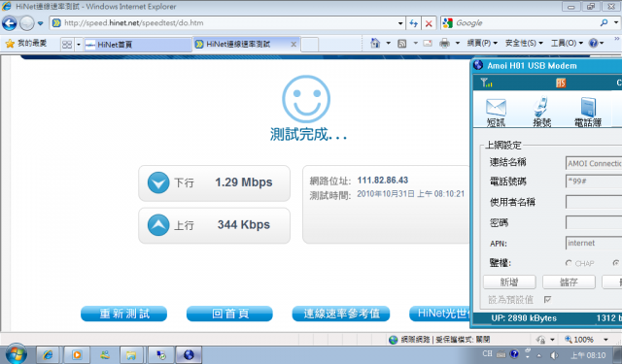Select the HiNet連線速率測試 tab
Image resolution: width=622 pixels, height=364 pixels.
tap(242, 44)
